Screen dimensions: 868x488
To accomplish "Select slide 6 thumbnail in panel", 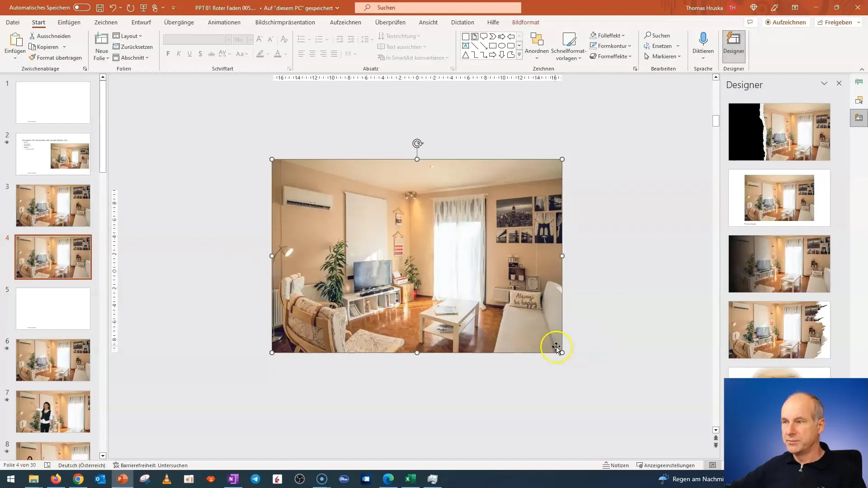I will [x=53, y=360].
